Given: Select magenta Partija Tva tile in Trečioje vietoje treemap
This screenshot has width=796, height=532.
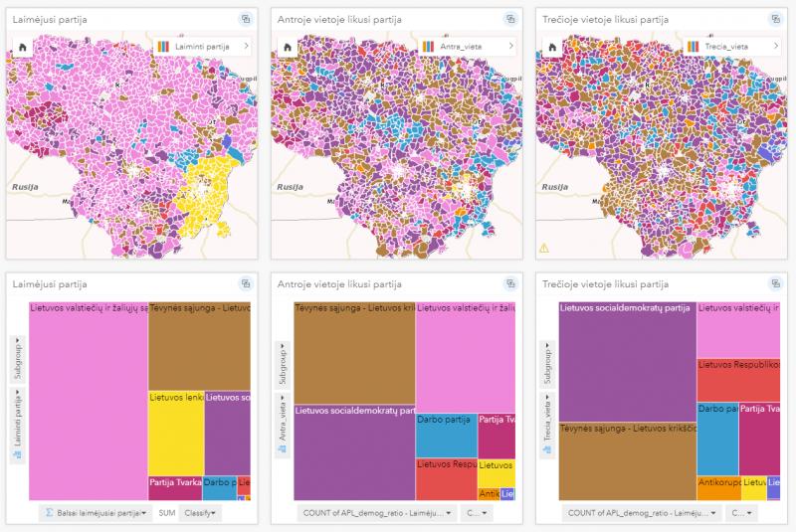Looking at the screenshot, I should pos(759,442).
